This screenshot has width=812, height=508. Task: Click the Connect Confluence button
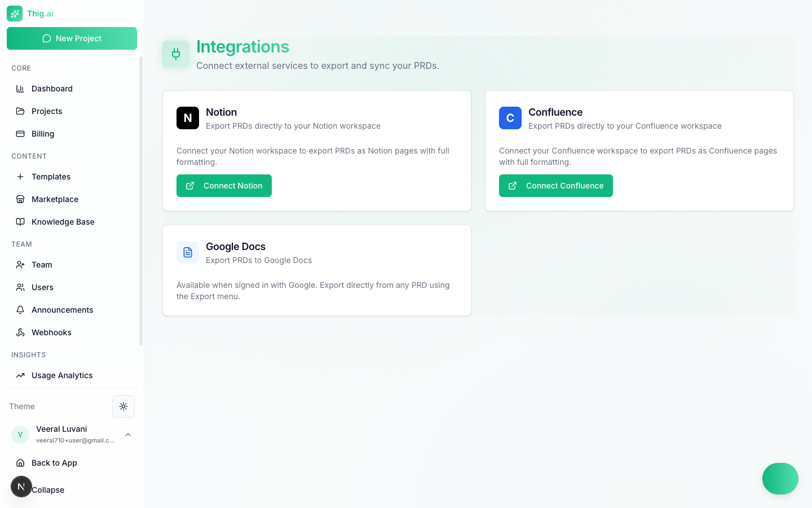(555, 185)
